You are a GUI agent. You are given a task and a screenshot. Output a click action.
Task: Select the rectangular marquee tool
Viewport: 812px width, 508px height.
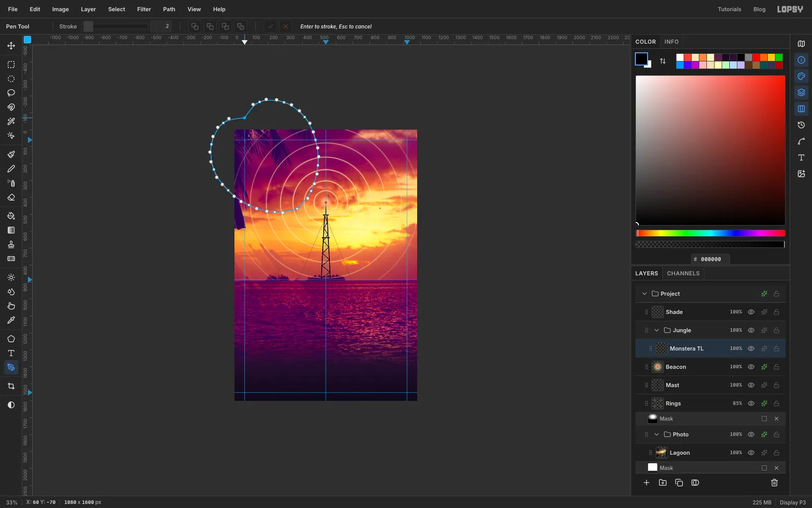(11, 65)
